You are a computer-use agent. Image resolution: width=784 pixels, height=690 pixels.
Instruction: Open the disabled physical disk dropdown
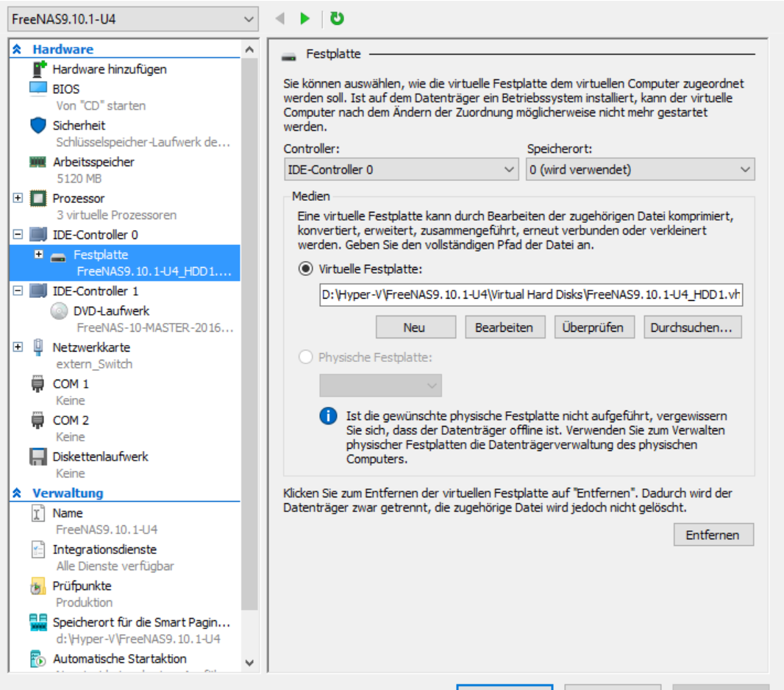click(380, 385)
